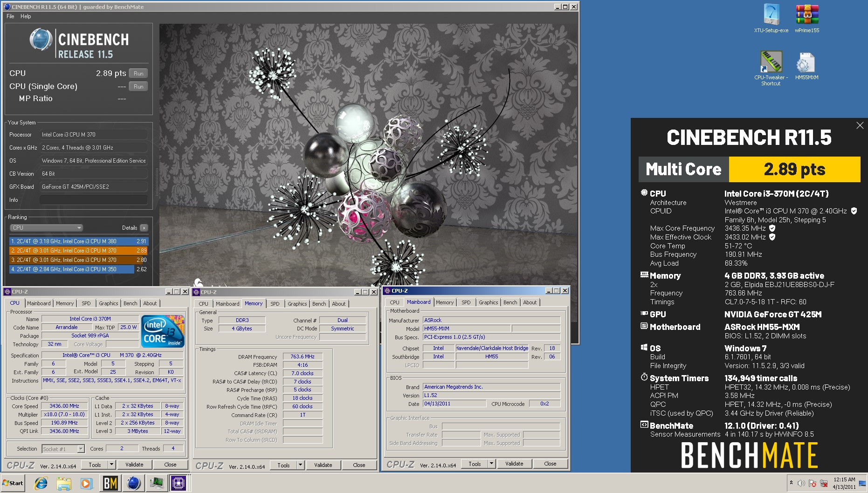Click the splitter handle beside Cinebench panel
This screenshot has height=493, width=868.
157,182
